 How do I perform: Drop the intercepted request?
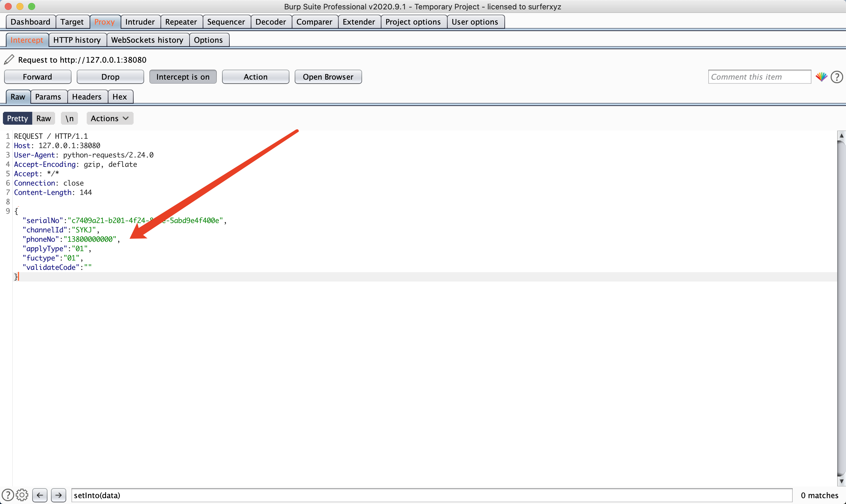pyautogui.click(x=110, y=77)
